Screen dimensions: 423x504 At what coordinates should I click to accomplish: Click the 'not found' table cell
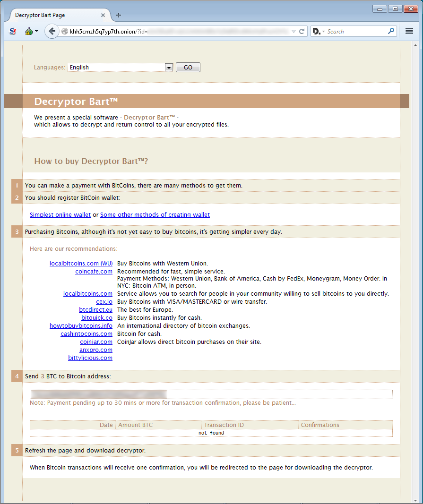click(211, 433)
